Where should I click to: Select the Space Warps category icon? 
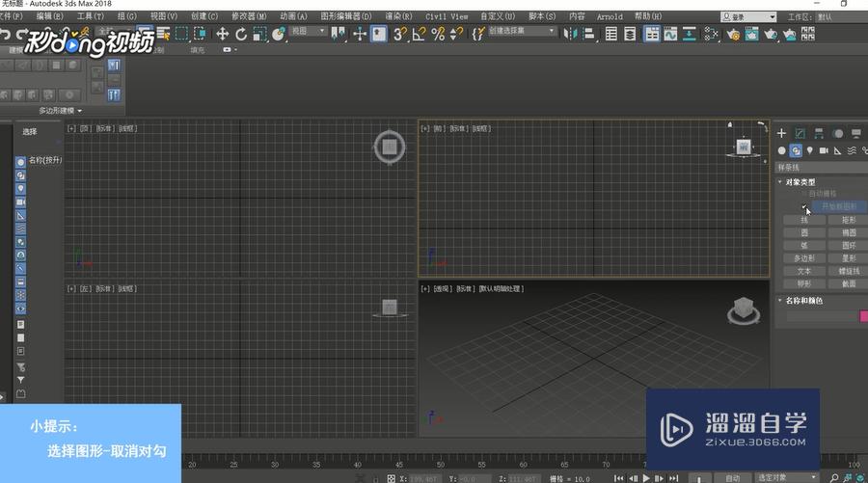(852, 150)
